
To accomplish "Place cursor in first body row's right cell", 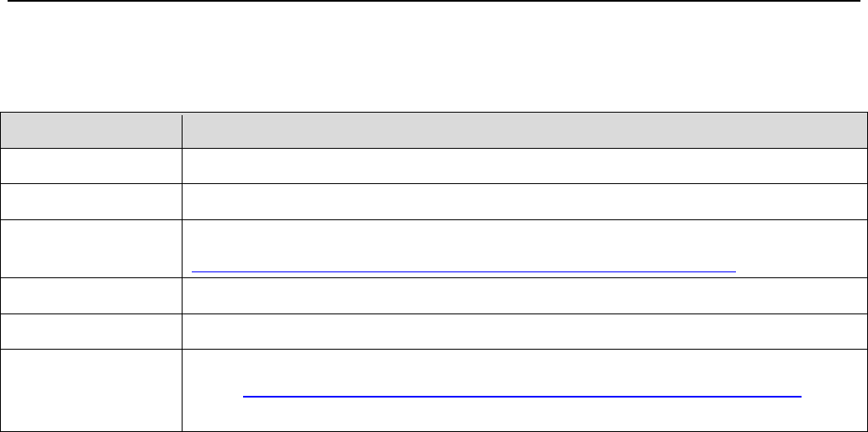I will click(x=525, y=166).
